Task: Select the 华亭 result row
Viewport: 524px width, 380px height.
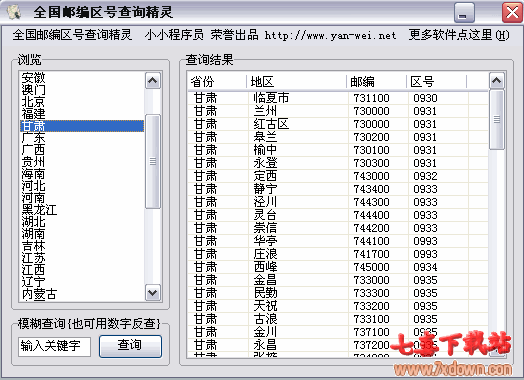Action: coord(338,242)
